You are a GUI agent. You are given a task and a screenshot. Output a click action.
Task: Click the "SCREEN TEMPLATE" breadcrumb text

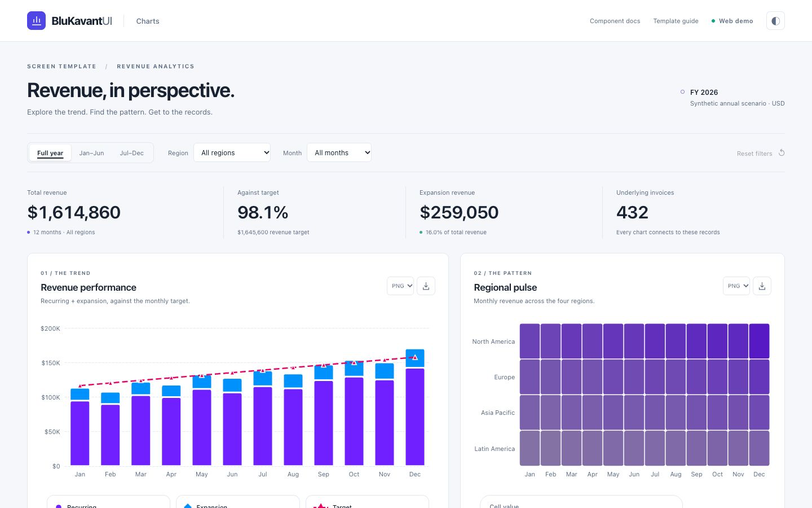(x=61, y=67)
